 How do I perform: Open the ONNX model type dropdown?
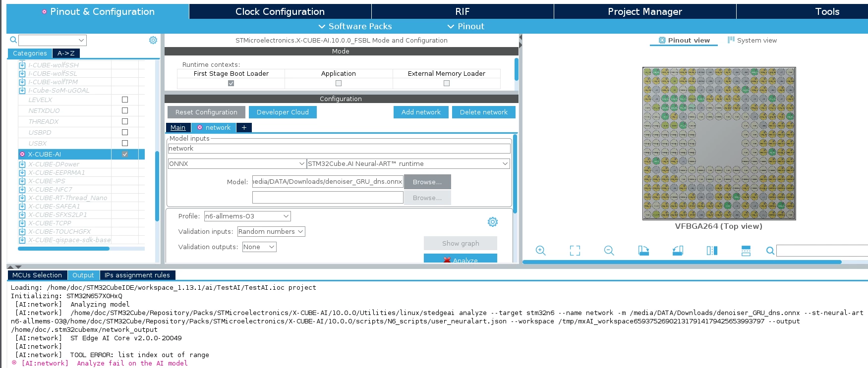(x=237, y=163)
